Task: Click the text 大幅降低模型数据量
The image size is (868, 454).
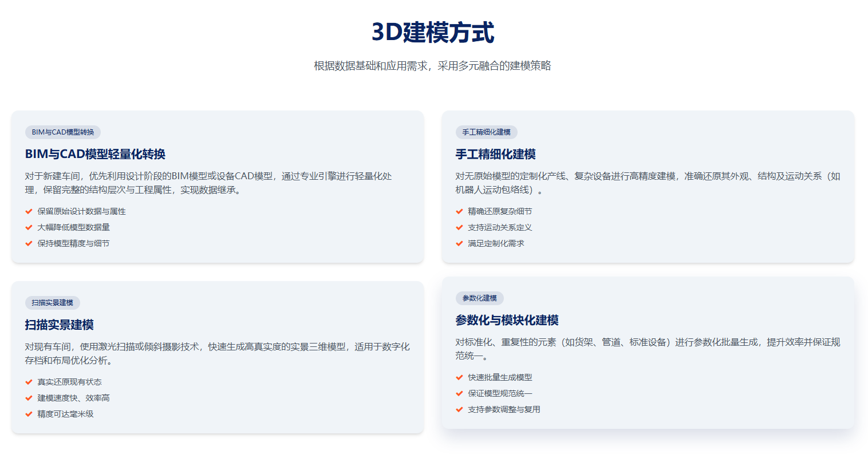Action: (x=74, y=227)
